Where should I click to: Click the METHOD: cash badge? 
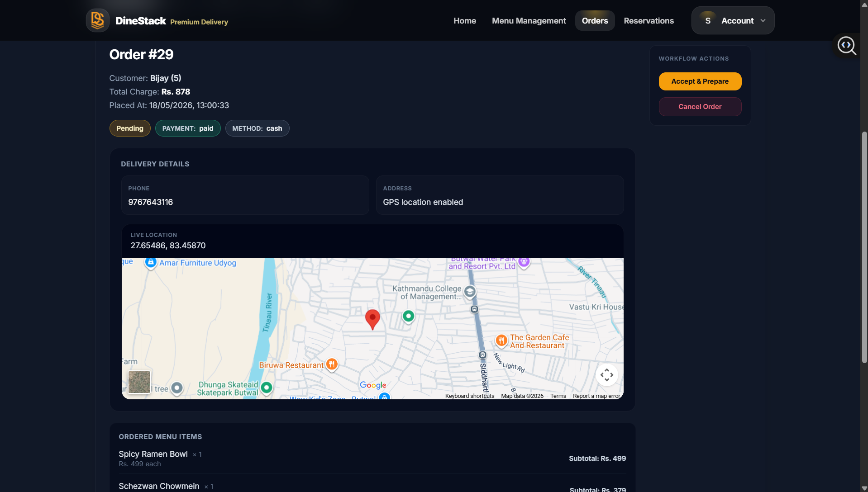(x=257, y=128)
